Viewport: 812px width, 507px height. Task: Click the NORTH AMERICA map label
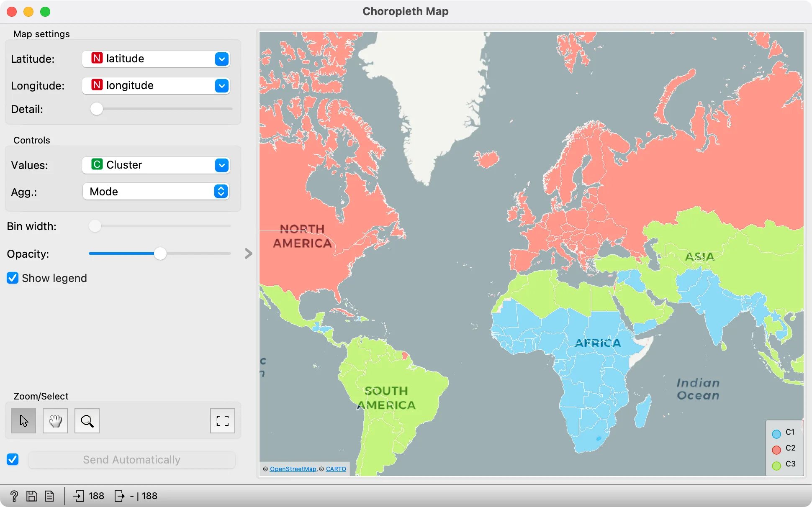(302, 236)
